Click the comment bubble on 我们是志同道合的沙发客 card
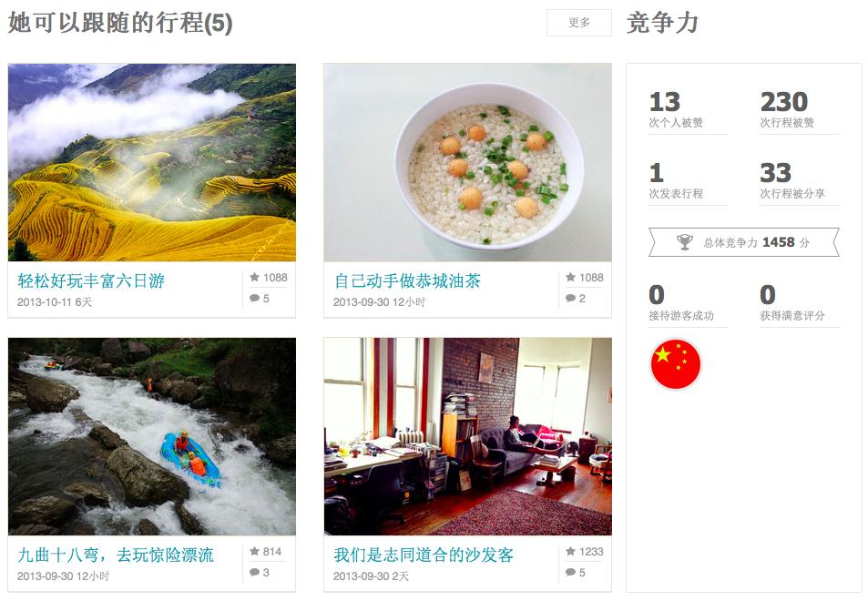The height and width of the screenshot is (601, 868). tap(571, 572)
